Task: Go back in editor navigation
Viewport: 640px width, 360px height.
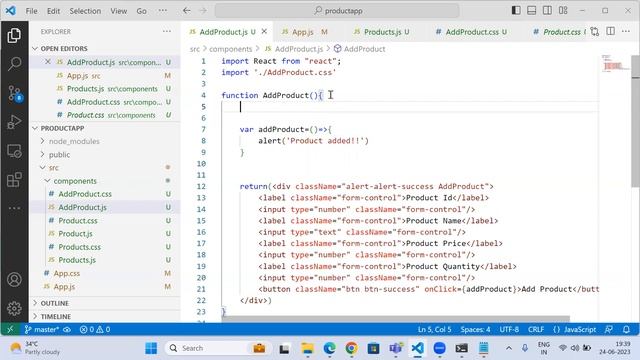Action: pos(187,11)
